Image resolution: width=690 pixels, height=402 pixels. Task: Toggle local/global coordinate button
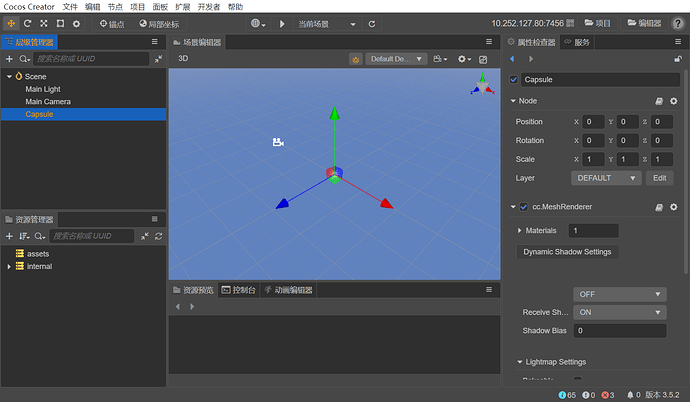[159, 24]
